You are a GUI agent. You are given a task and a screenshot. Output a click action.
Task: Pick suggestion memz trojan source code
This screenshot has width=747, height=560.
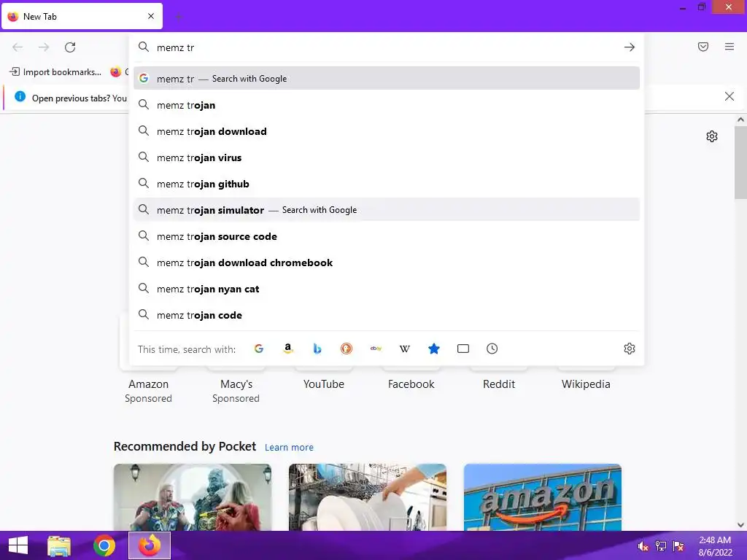tap(387, 236)
